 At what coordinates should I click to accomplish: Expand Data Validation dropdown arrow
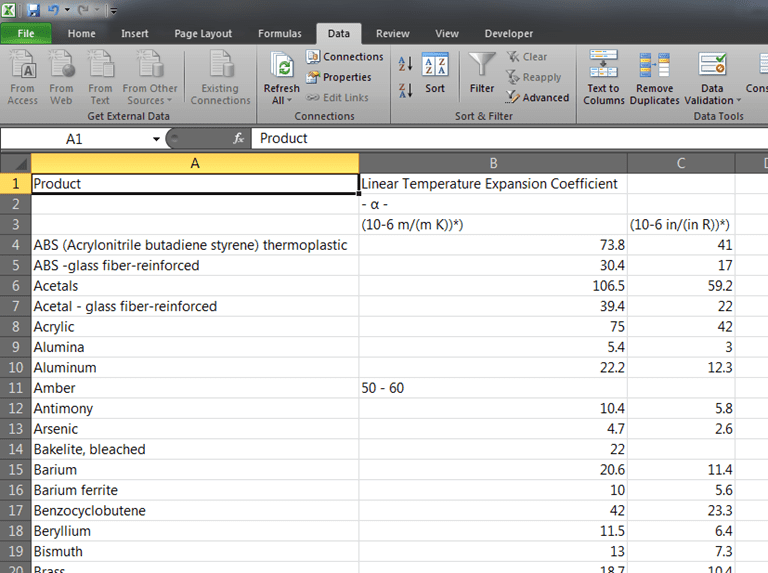[739, 100]
